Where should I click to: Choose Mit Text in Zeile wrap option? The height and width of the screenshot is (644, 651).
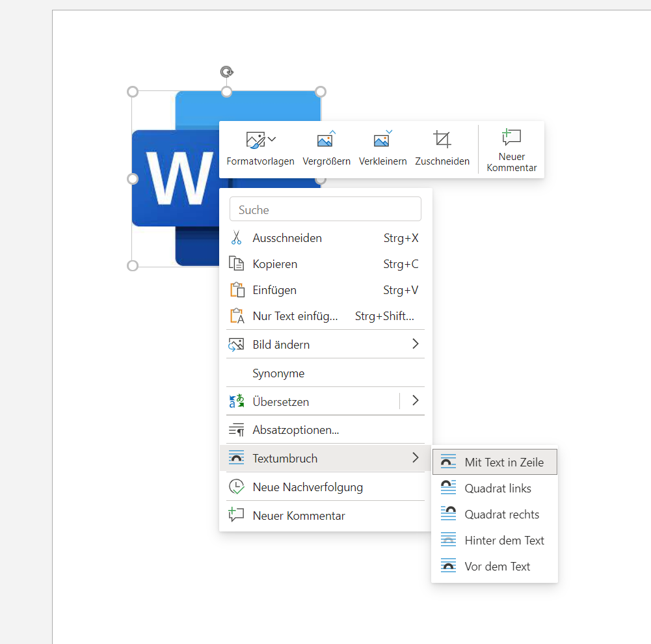[494, 463]
